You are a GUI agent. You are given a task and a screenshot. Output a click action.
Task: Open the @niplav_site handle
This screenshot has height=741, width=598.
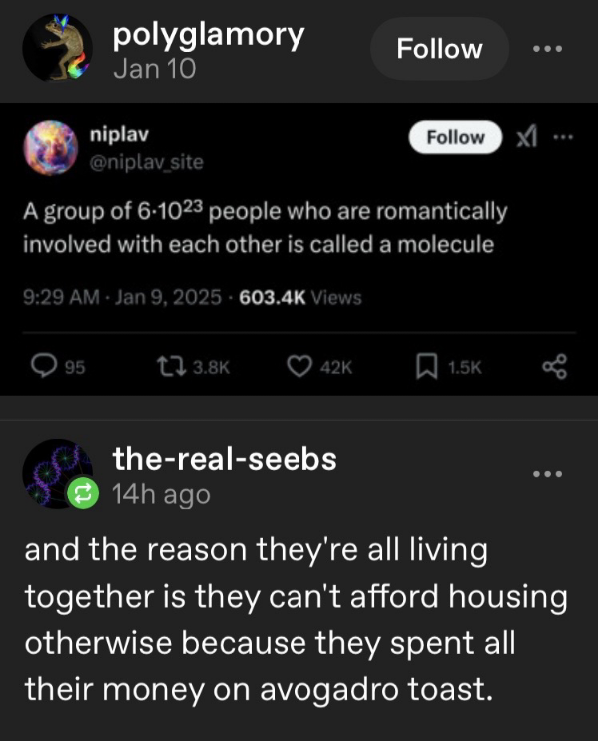[x=147, y=162]
